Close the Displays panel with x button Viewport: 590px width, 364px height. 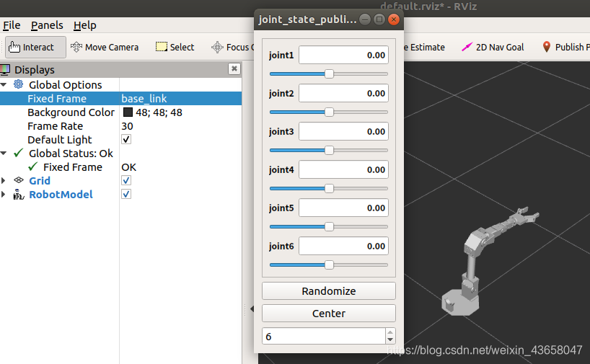tap(234, 68)
